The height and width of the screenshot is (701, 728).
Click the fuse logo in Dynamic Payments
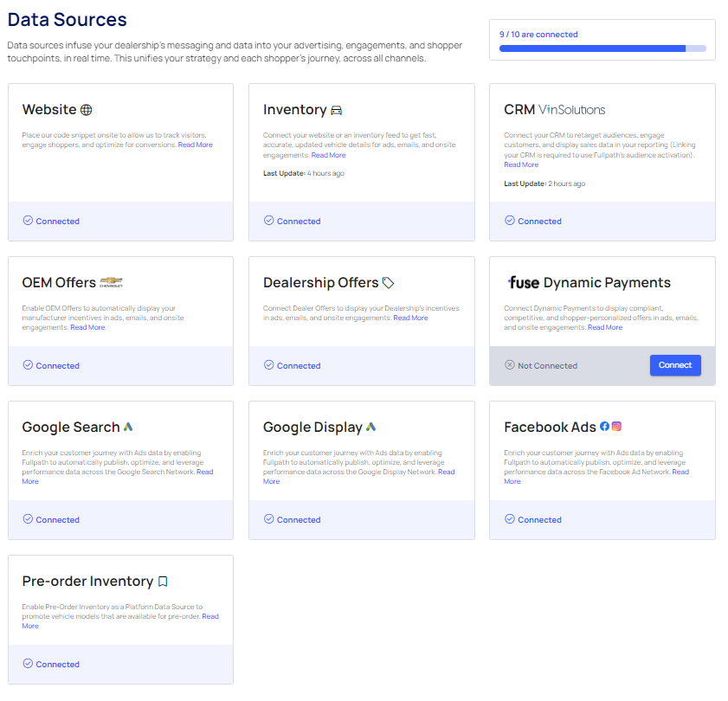523,283
